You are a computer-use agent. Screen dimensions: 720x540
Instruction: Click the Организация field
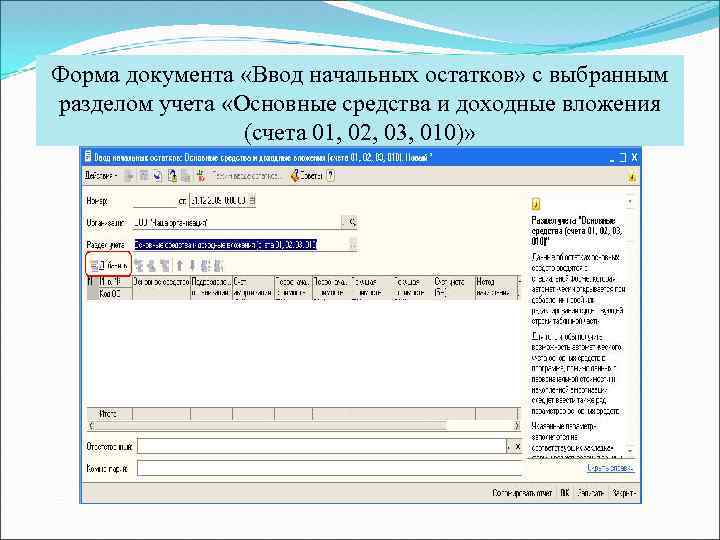tap(237, 223)
